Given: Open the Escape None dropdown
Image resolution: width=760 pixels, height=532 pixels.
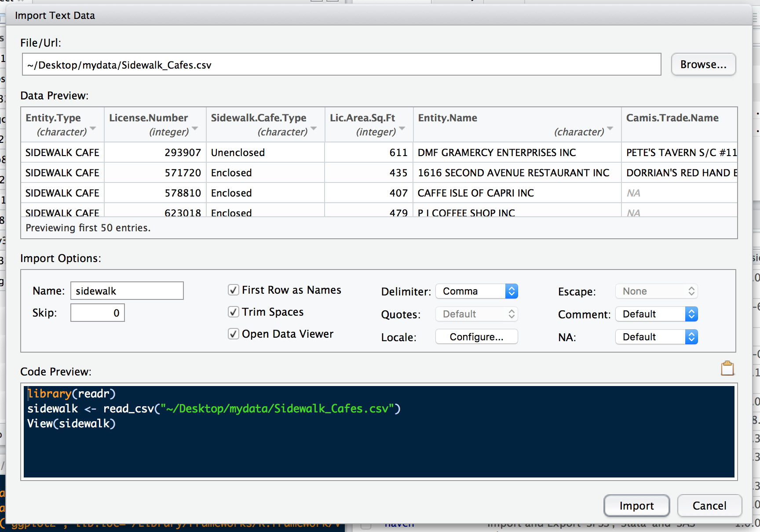Looking at the screenshot, I should tap(657, 291).
